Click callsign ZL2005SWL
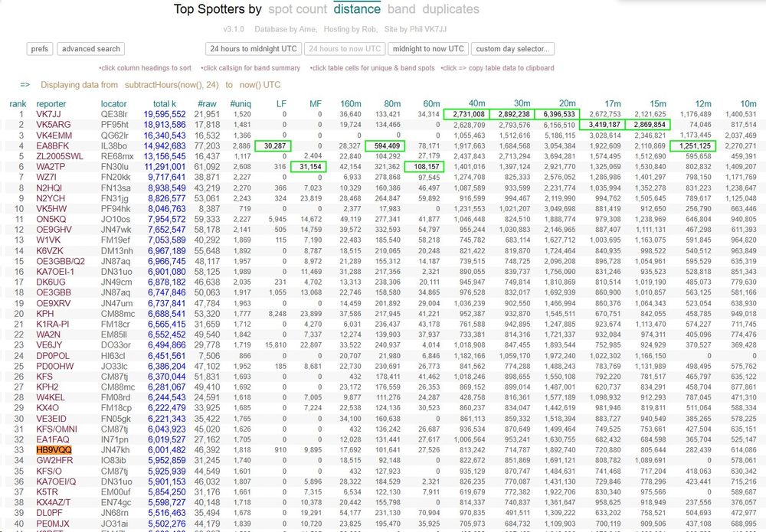Viewport: 766px width, 532px height. 60,156
